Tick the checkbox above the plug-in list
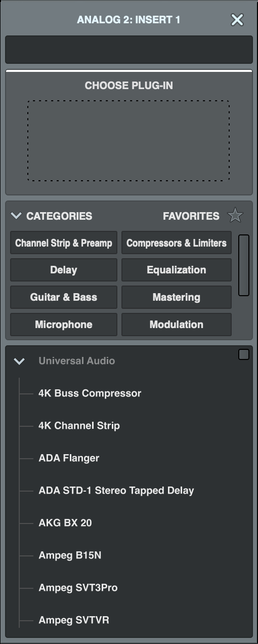 tap(244, 354)
